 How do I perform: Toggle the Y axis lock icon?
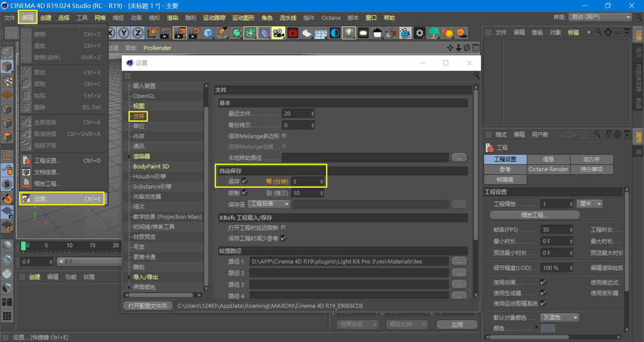124,33
